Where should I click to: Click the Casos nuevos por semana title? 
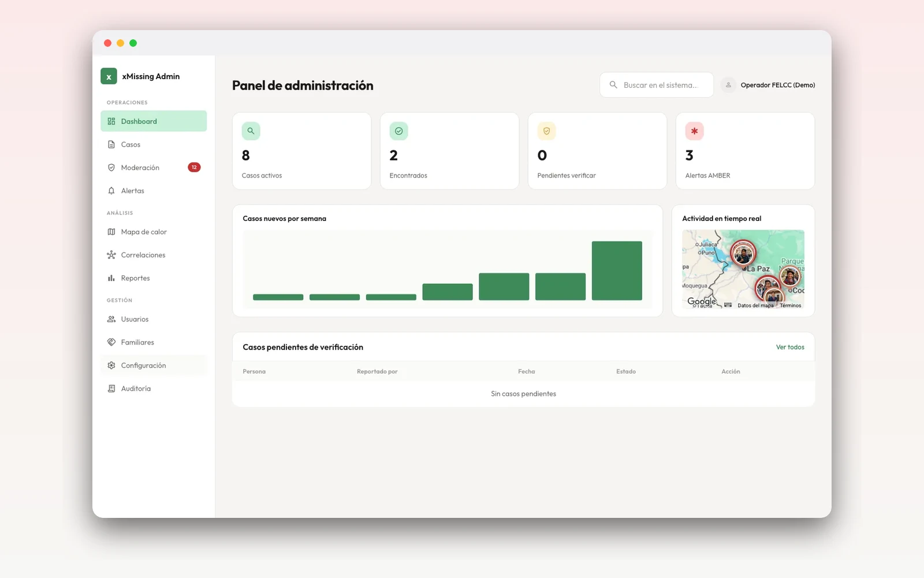[x=285, y=218]
